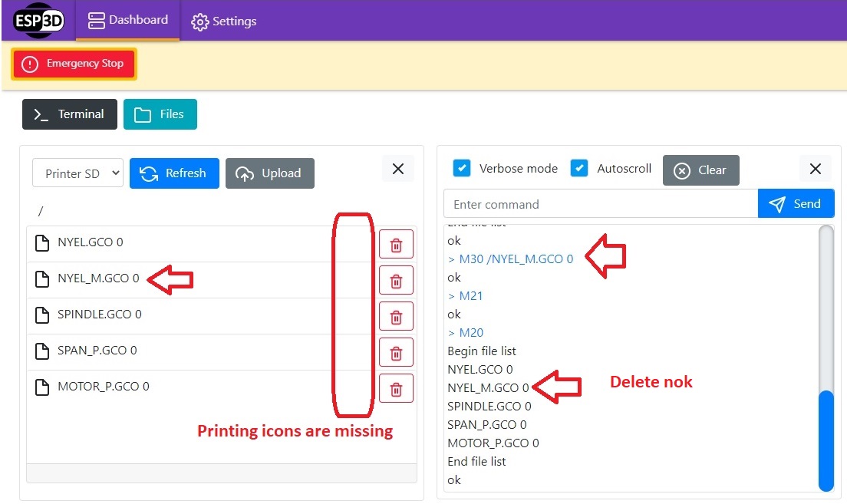Click the Upload cloud icon
This screenshot has height=504, width=847.
pos(246,173)
